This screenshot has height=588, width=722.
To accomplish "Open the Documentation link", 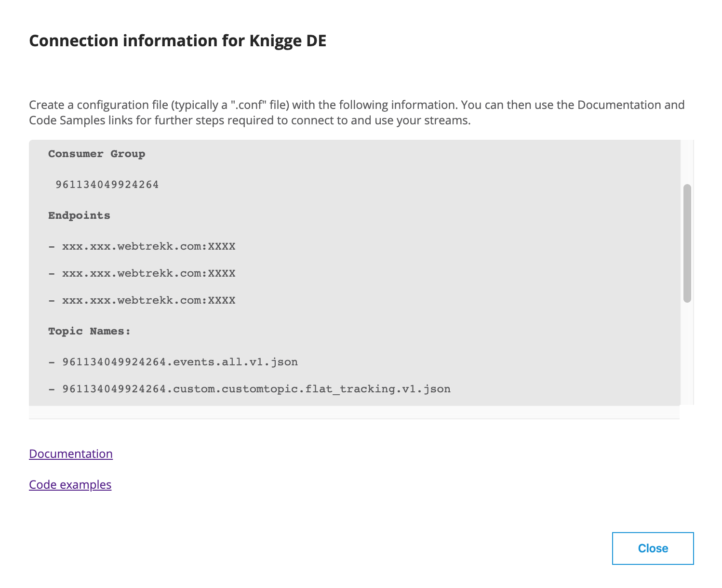I will [71, 454].
